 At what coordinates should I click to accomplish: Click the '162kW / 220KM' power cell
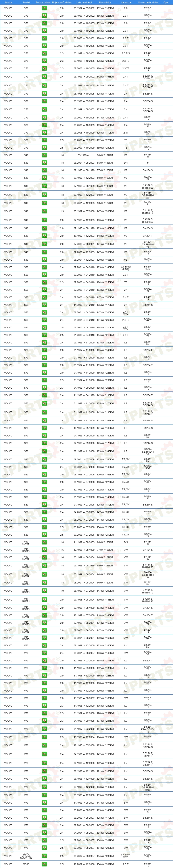[105, 140]
